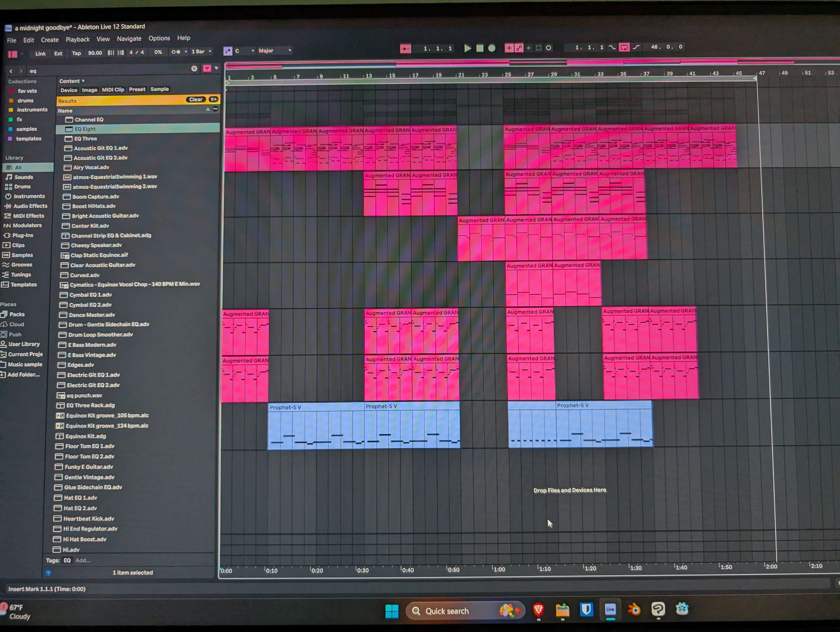
Task: Toggle the Follow playback button
Action: [x=405, y=49]
